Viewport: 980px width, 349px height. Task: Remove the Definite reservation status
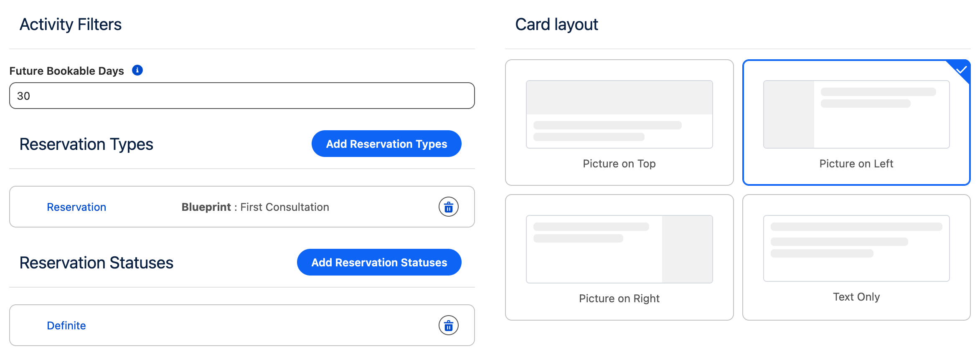(x=448, y=326)
